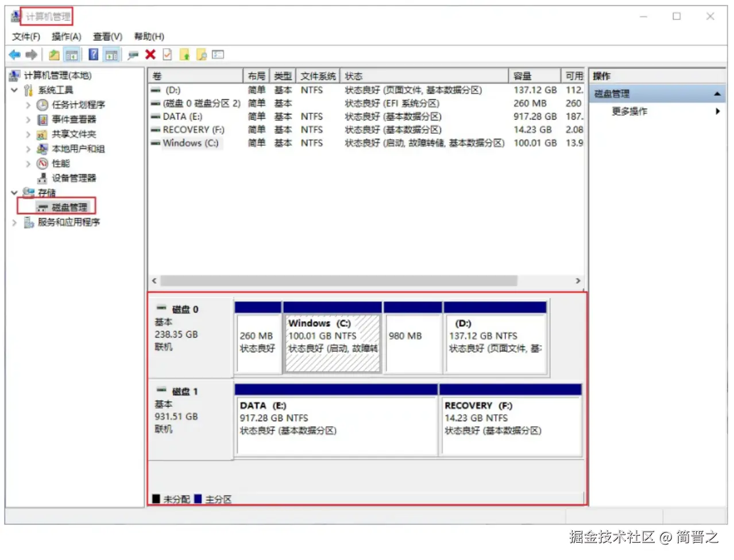Click the DATA (E:) 917.28 GB partition block
The height and width of the screenshot is (560, 734).
(336, 420)
